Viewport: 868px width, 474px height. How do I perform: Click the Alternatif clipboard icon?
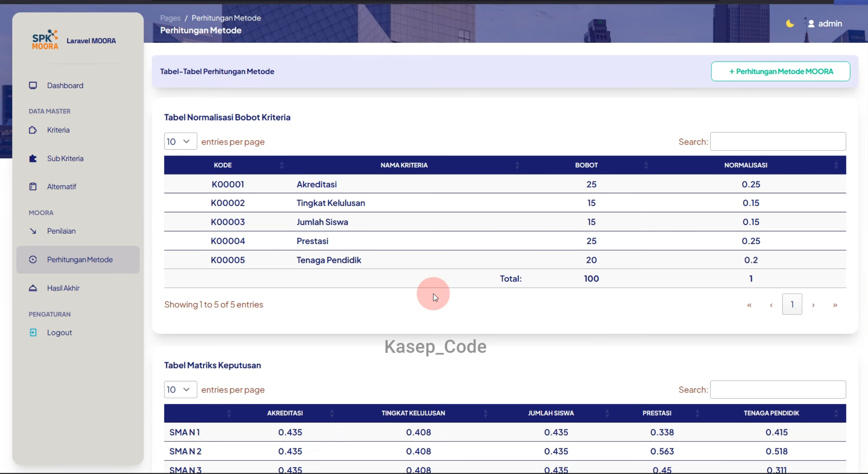coord(33,186)
